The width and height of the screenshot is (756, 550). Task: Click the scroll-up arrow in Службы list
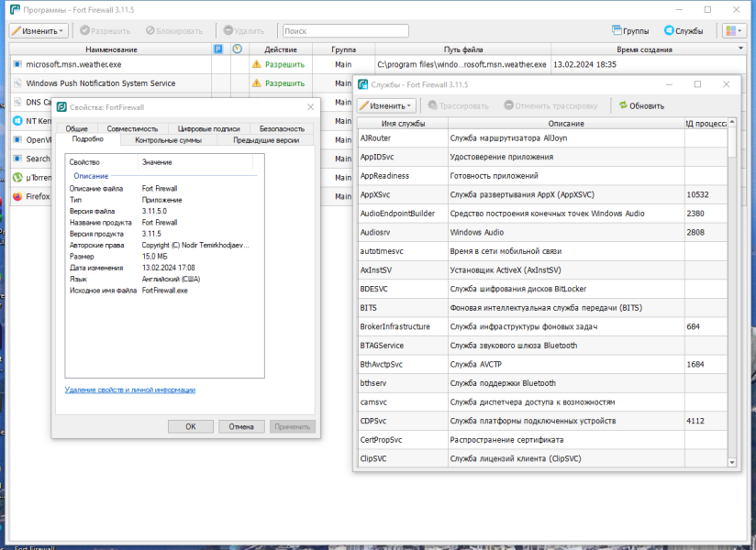pos(732,122)
